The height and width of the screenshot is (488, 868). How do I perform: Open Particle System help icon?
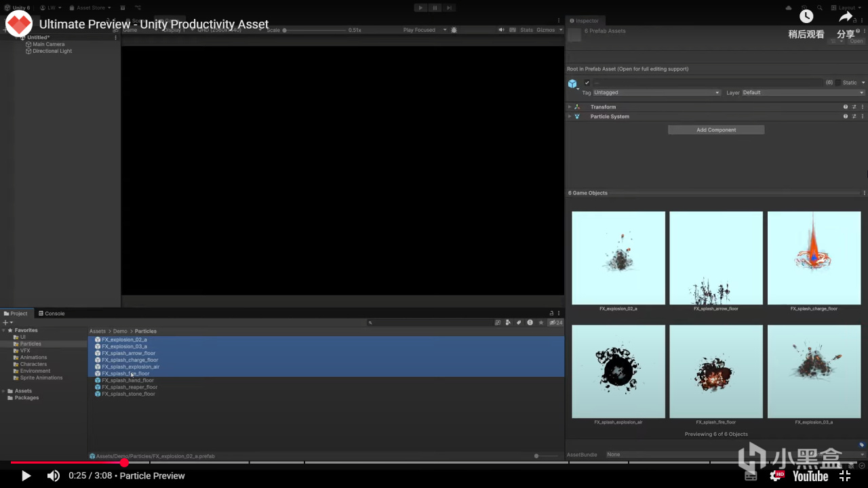(846, 117)
